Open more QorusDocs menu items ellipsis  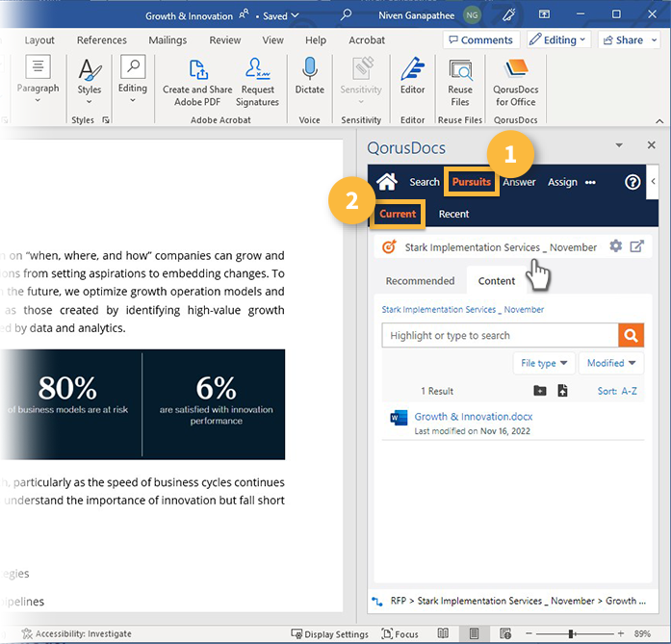tap(590, 182)
